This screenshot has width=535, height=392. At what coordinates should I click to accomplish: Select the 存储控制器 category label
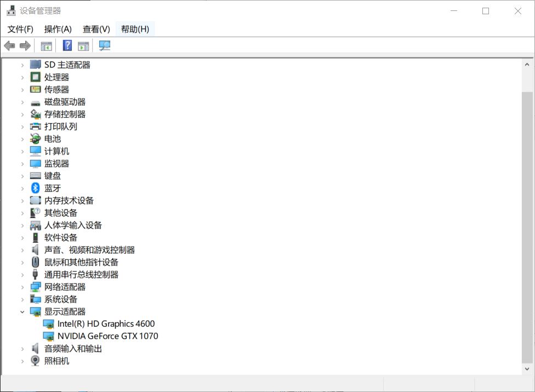click(65, 114)
